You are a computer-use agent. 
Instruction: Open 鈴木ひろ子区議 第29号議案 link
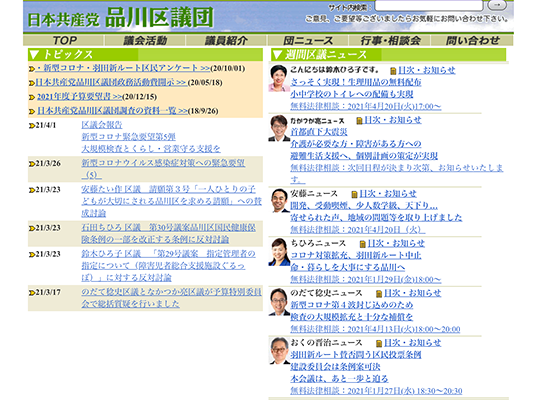point(168,266)
